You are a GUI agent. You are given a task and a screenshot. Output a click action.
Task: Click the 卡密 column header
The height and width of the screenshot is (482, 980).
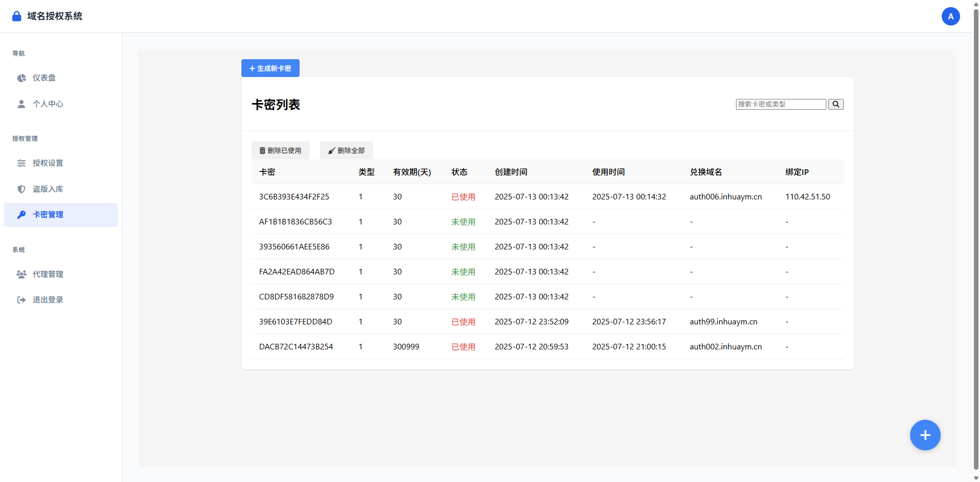coord(267,172)
